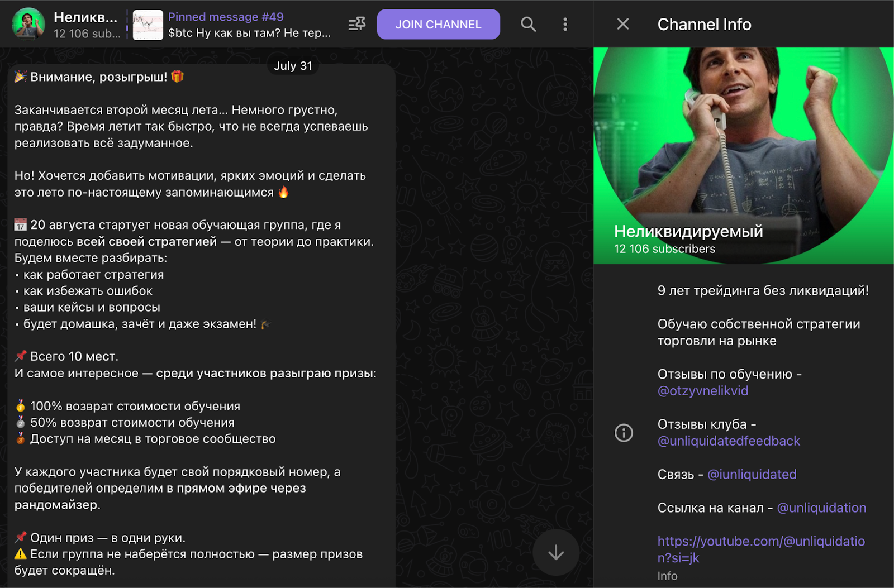Click the pinned messages list icon
The width and height of the screenshot is (894, 588).
pos(356,24)
